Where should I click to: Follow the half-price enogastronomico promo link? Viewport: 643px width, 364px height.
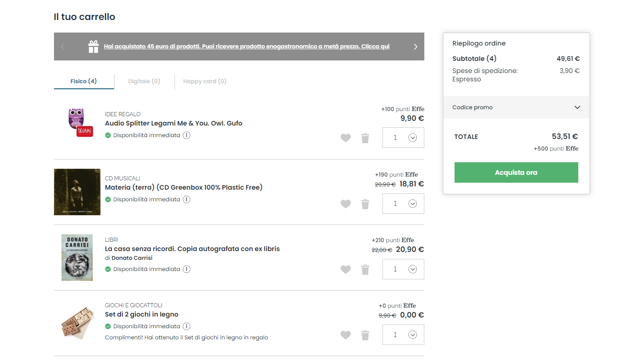tap(247, 46)
